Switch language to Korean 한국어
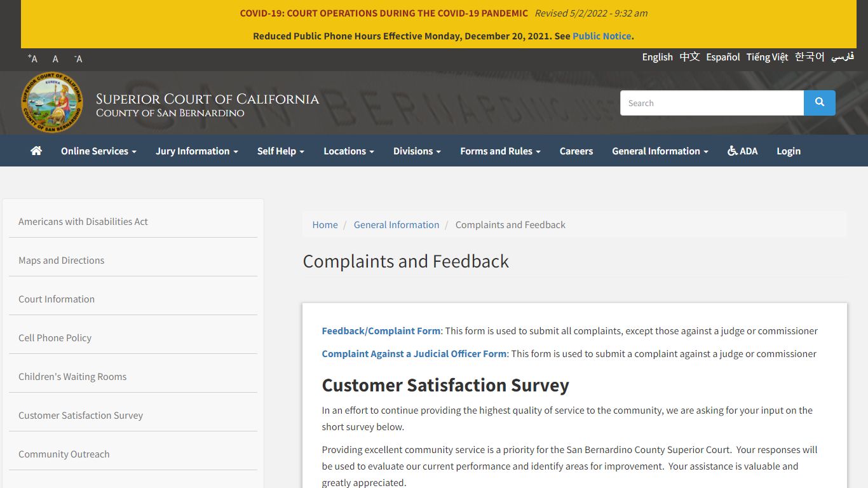This screenshot has height=488, width=868. pyautogui.click(x=810, y=57)
